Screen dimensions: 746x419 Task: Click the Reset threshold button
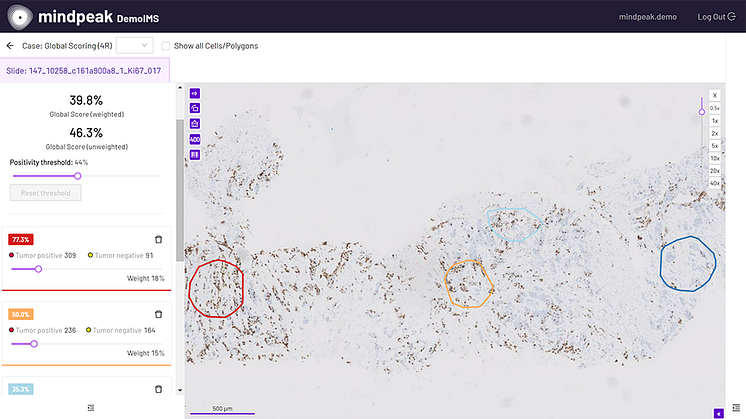[x=46, y=193]
